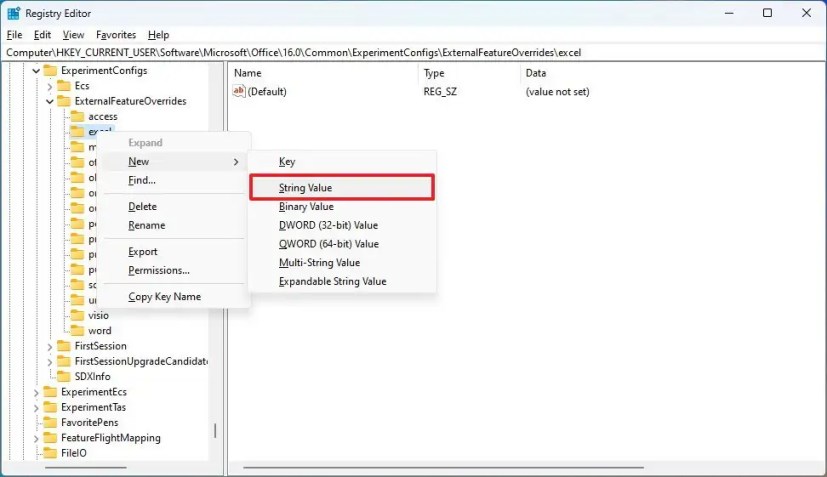This screenshot has width=827, height=477.
Task: Collapse the ExperimentConfigs key
Action: pos(36,71)
